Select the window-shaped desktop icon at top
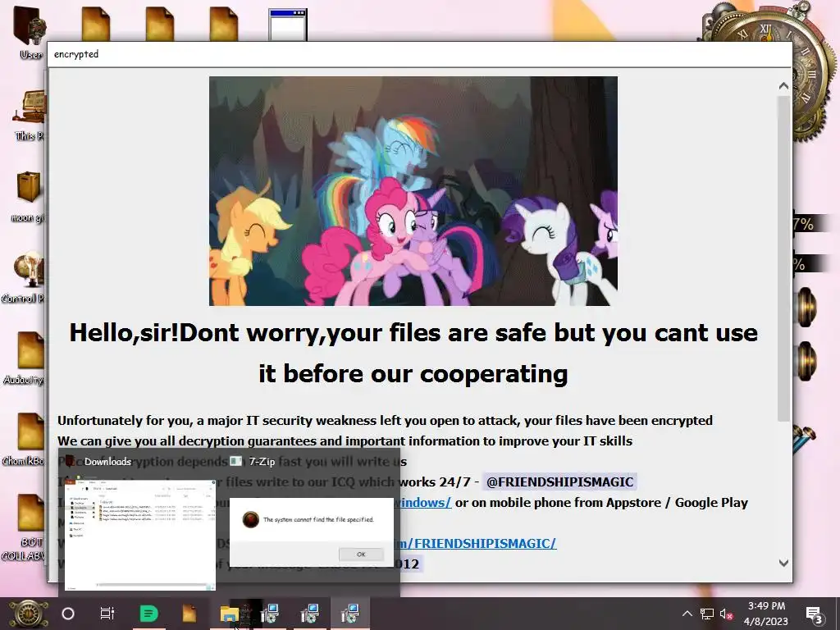This screenshot has width=840, height=630. 288,24
